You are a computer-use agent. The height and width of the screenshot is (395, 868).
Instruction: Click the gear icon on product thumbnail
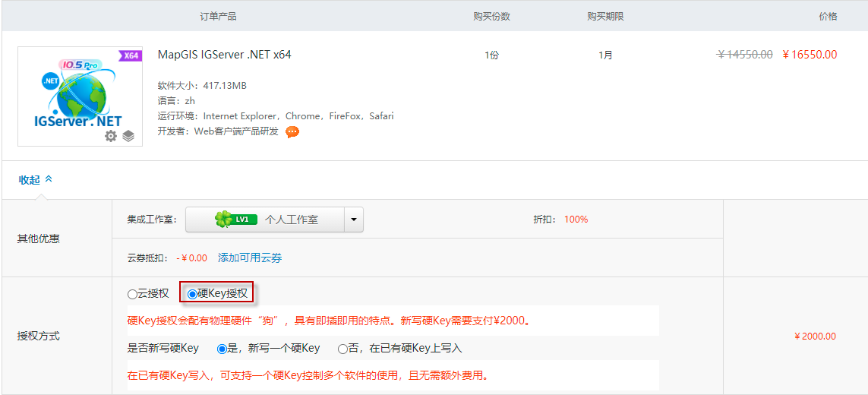coord(112,136)
